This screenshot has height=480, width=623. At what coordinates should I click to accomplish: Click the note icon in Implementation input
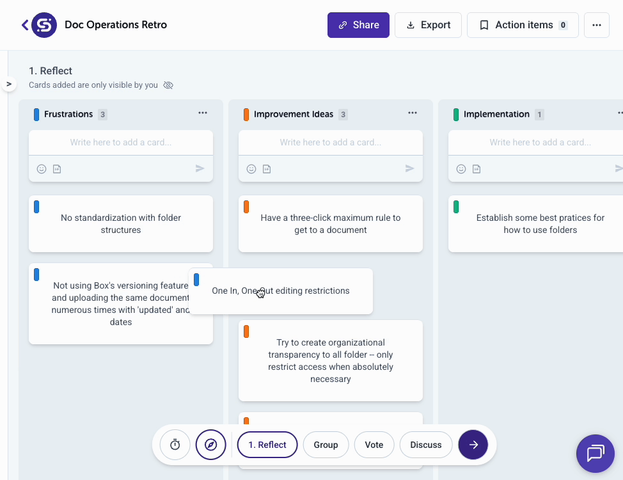[477, 169]
